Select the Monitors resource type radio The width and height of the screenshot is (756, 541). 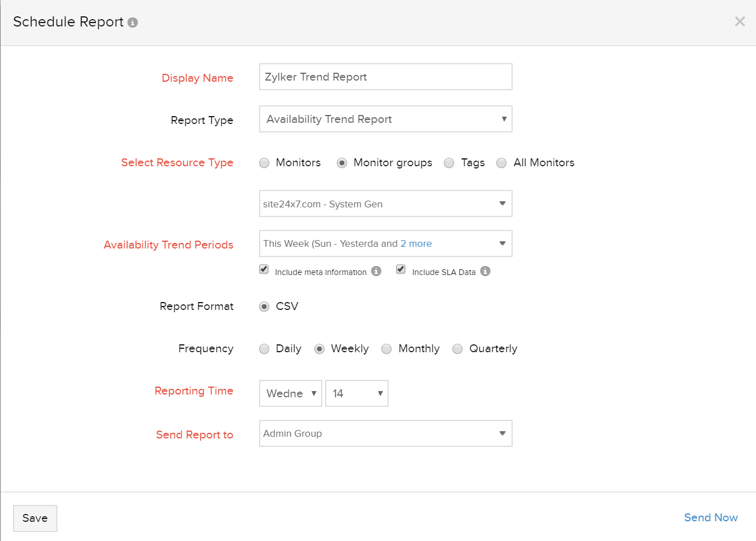pyautogui.click(x=264, y=163)
